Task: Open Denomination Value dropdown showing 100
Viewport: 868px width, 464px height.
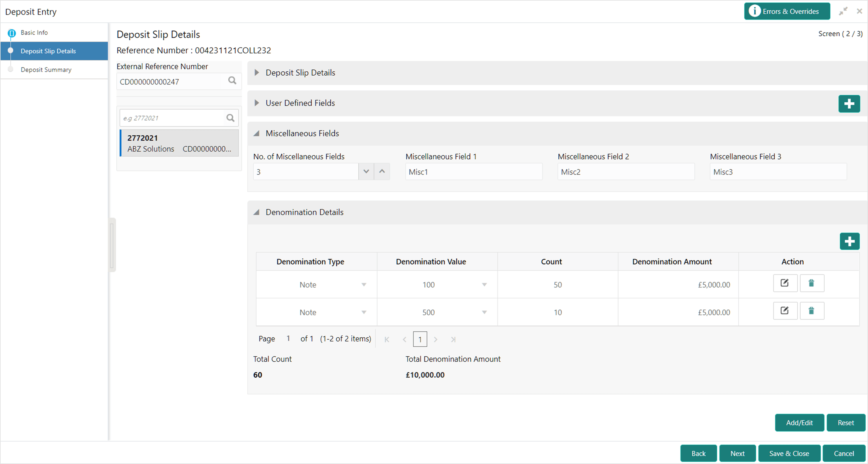Action: click(484, 285)
